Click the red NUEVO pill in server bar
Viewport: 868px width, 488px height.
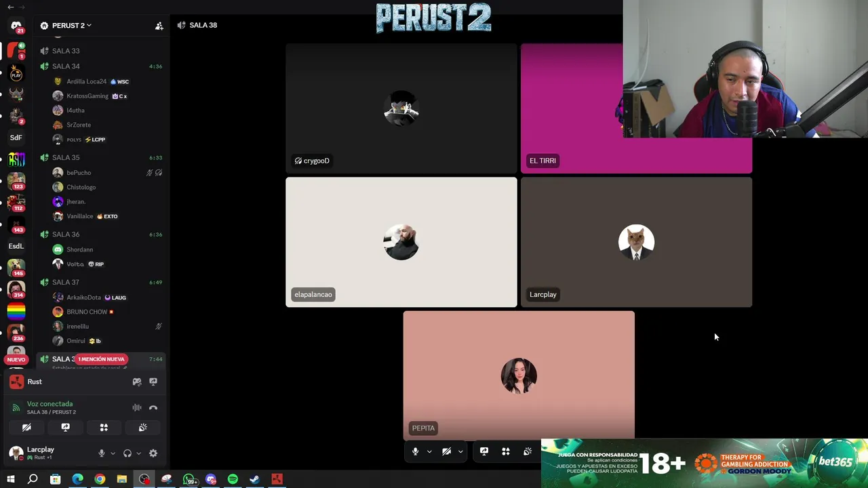pos(16,359)
